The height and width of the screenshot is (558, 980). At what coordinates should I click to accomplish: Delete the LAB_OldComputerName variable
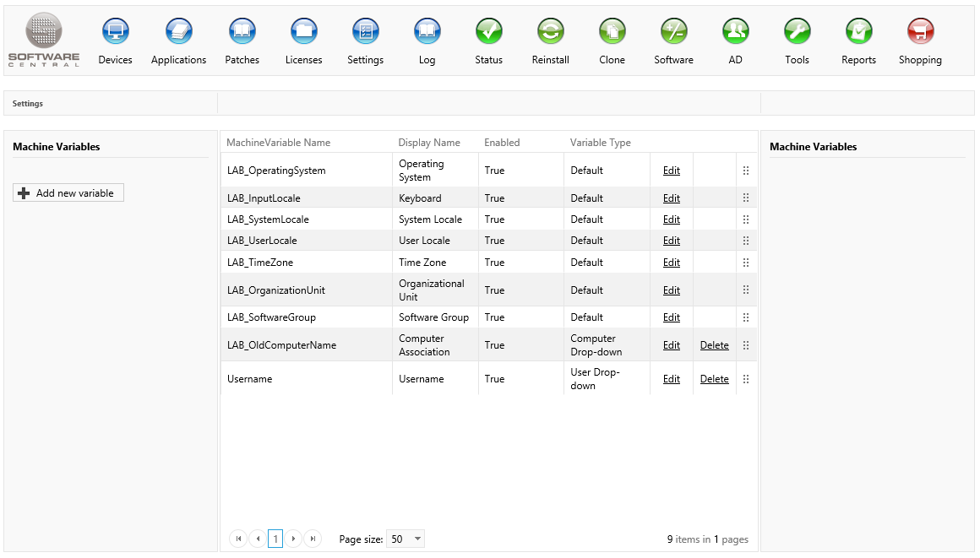click(x=714, y=345)
